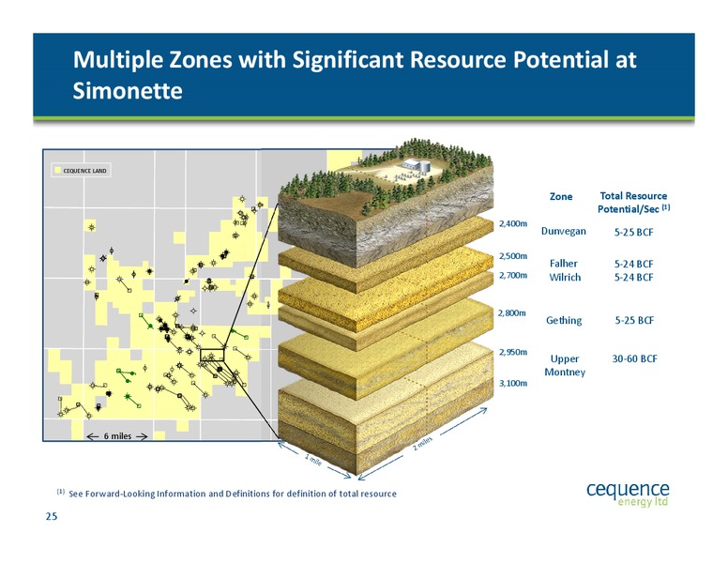Click the '2,800m' depth label
The image size is (728, 563).
point(511,312)
